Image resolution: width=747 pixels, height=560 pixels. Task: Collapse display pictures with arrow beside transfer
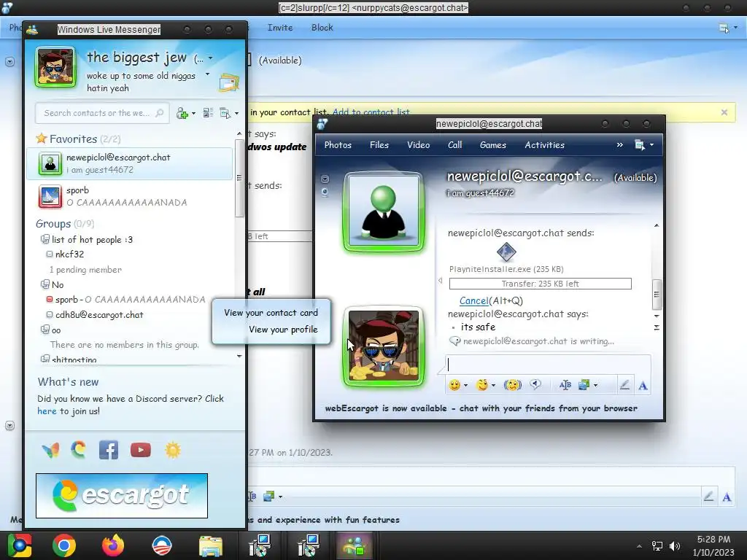(440, 281)
